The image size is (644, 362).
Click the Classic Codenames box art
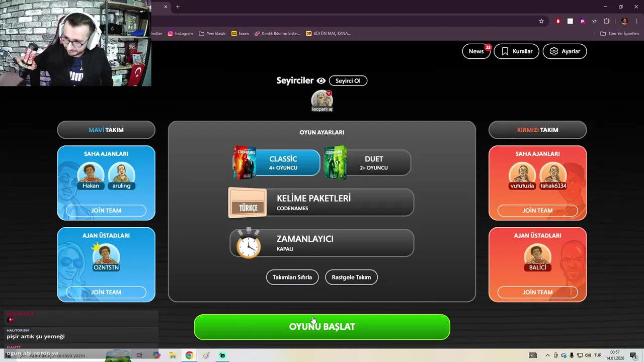[245, 163]
